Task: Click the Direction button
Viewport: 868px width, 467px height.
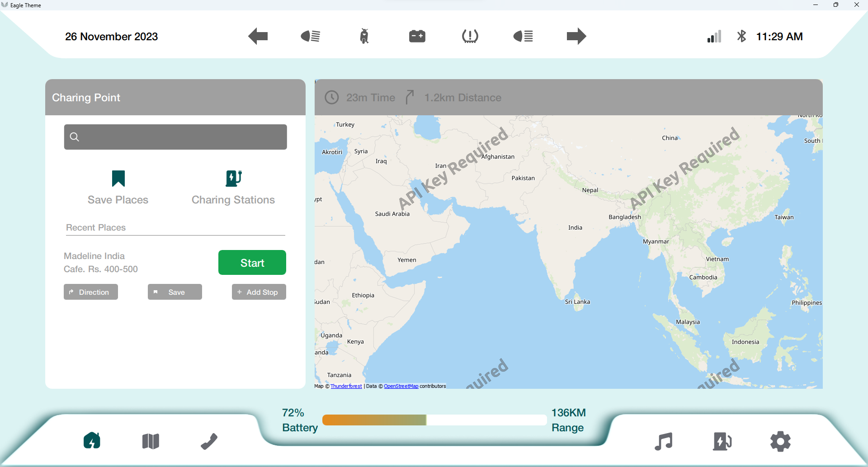Action: point(91,292)
